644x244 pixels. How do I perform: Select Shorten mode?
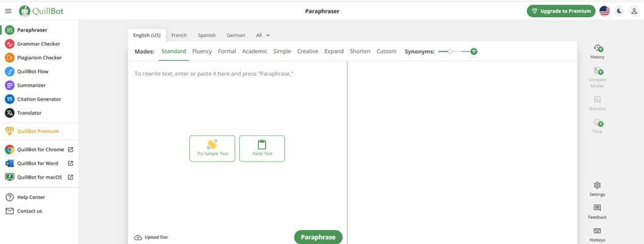[x=360, y=51]
